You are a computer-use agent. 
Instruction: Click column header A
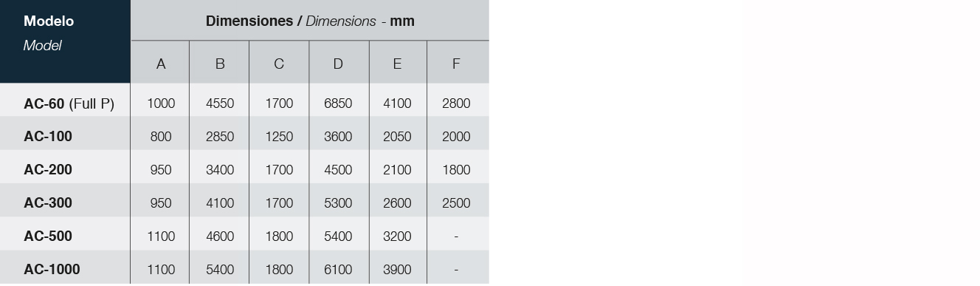tap(161, 64)
